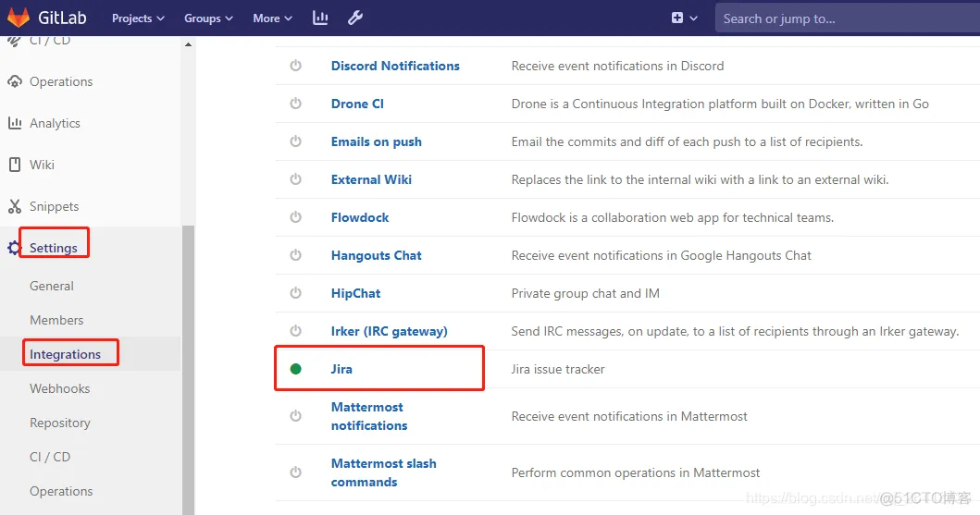Select CI / CD under Settings
980x515 pixels.
coord(50,457)
